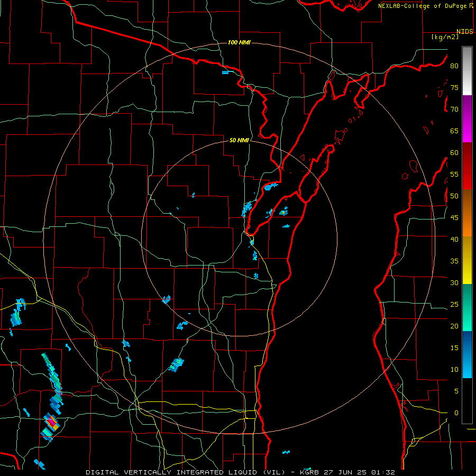Click the 50 NMI range ring label
Image resolution: width=476 pixels, height=476 pixels.
[x=239, y=140]
